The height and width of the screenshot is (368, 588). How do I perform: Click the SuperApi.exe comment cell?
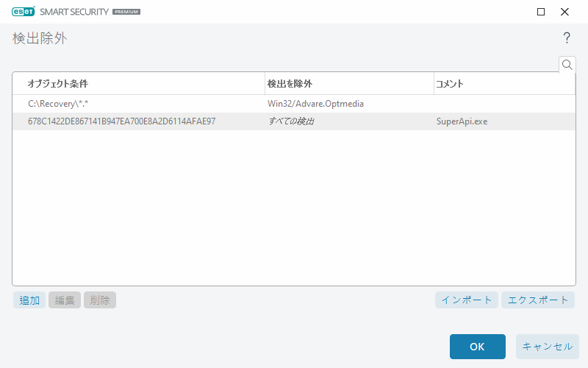[462, 121]
